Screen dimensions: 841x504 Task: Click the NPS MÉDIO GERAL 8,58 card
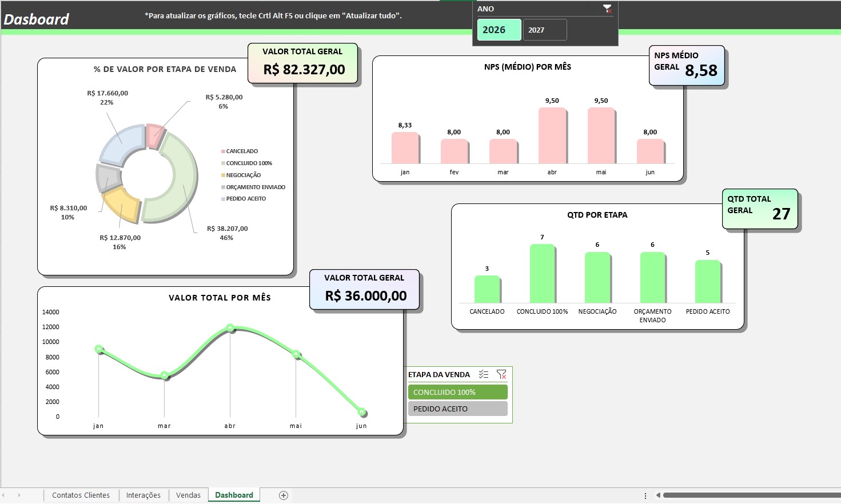click(687, 65)
